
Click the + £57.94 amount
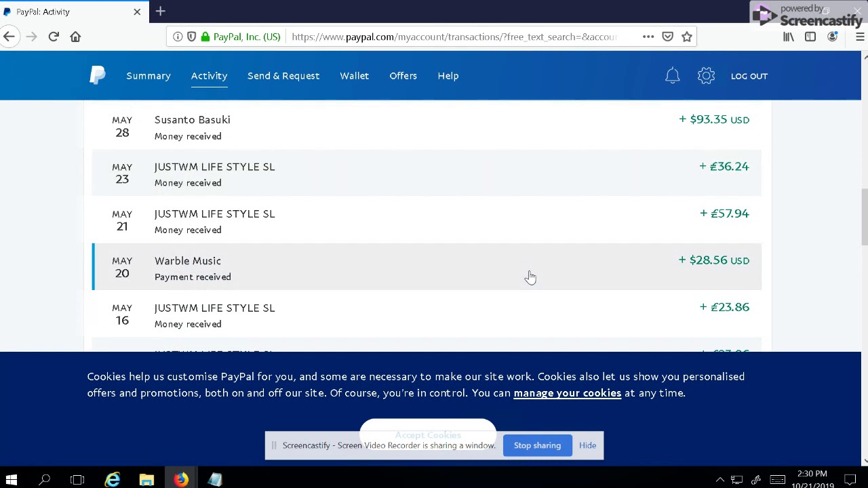724,213
